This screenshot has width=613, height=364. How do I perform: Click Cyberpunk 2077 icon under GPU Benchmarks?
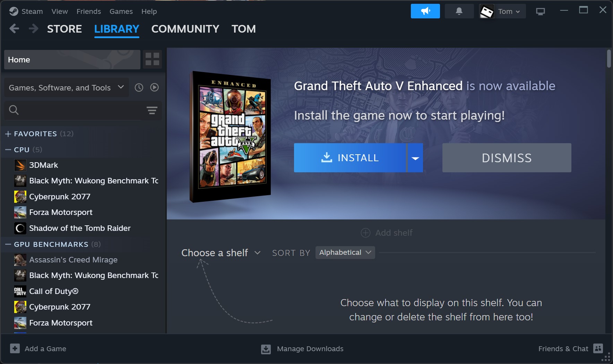pyautogui.click(x=20, y=307)
